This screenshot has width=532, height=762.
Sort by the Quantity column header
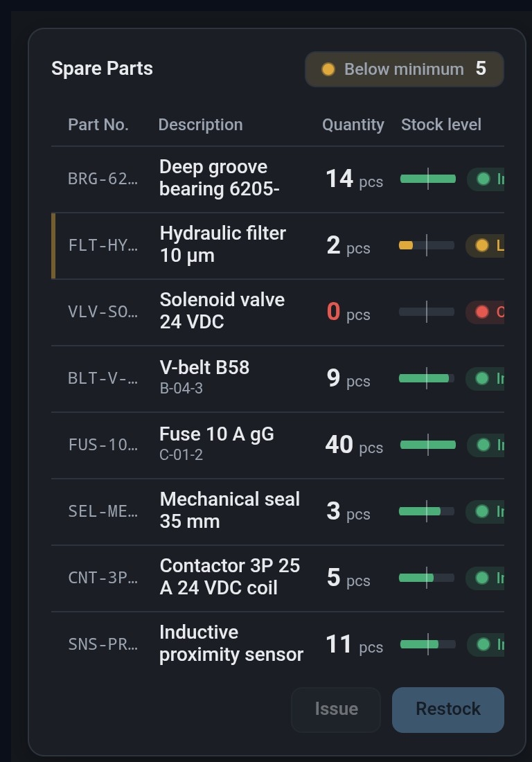coord(353,125)
